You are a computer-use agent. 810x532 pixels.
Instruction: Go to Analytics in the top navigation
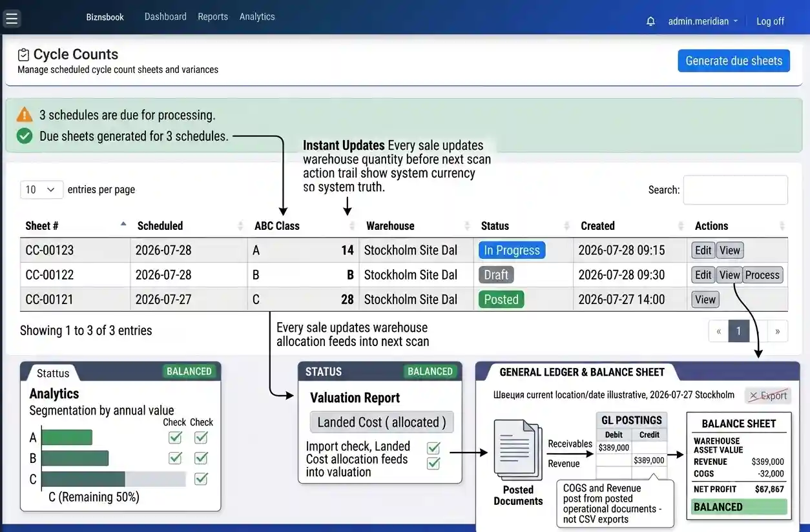coord(257,17)
